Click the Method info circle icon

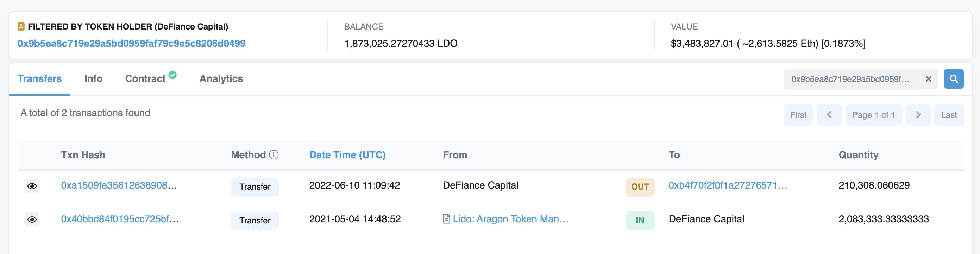pyautogui.click(x=274, y=155)
